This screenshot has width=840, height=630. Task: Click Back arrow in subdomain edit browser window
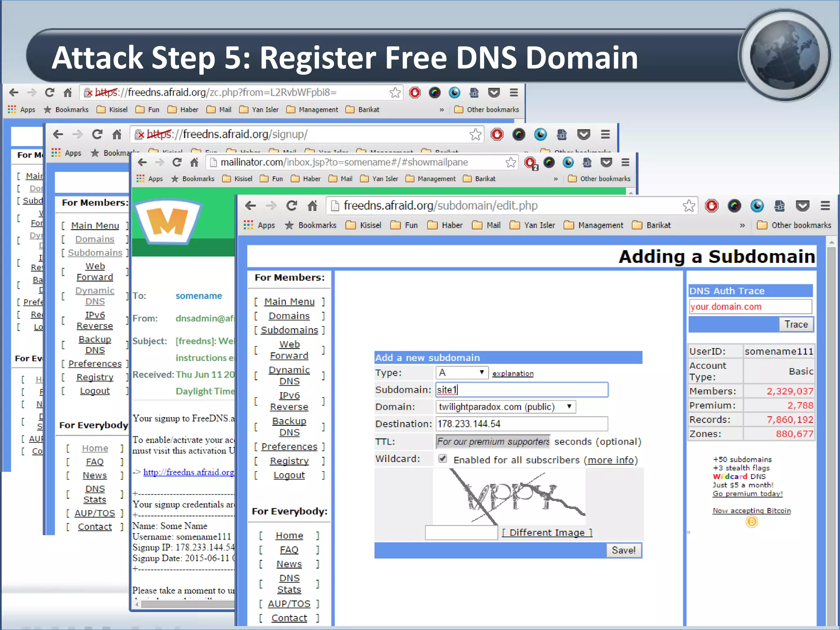pos(250,206)
